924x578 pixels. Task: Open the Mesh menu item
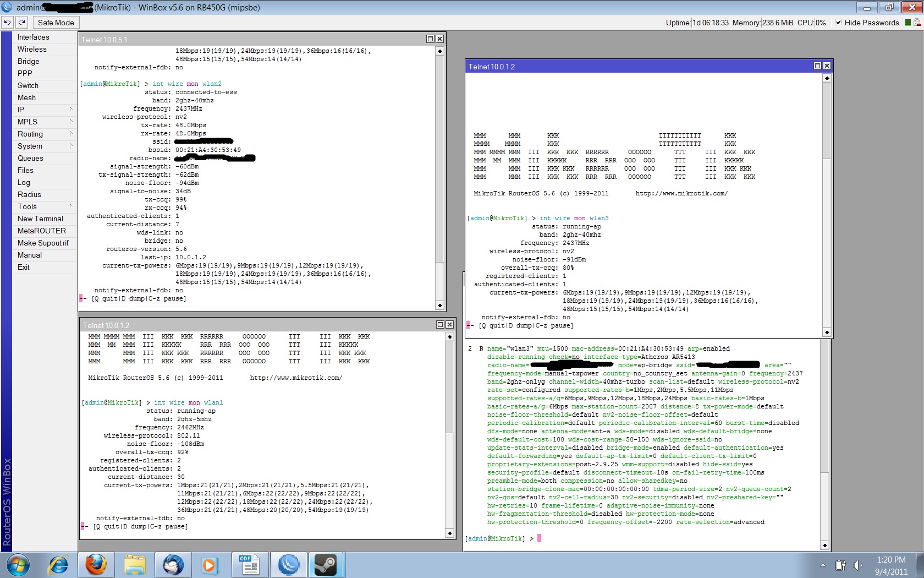26,97
